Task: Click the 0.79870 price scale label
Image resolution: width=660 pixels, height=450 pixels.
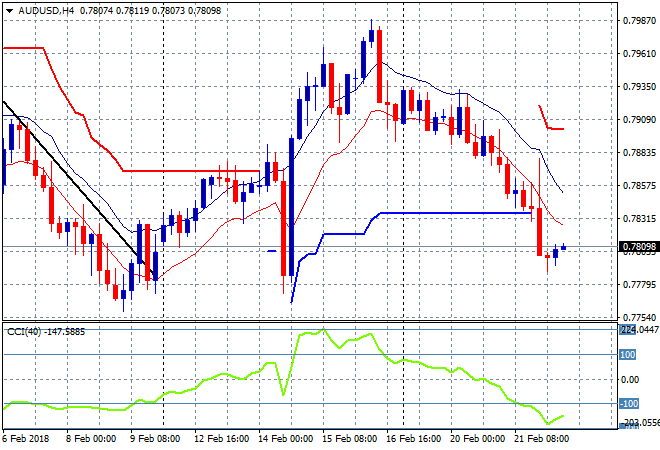Action: (x=638, y=21)
